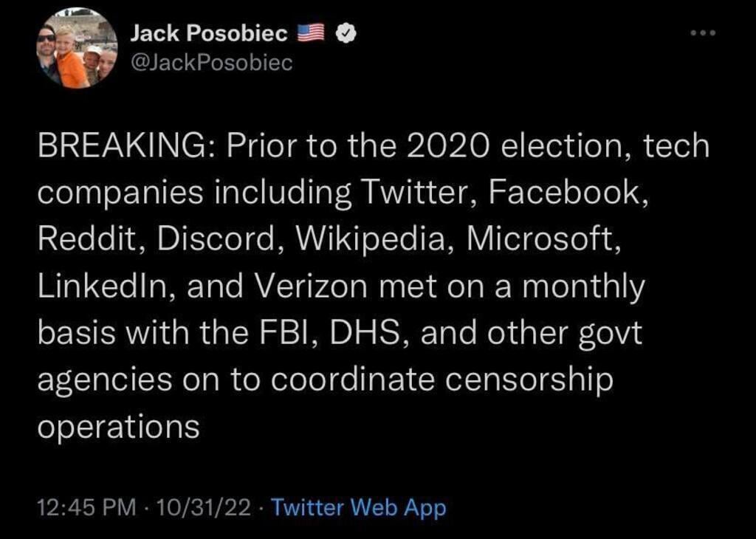Open the @JackPosobiec handle link

pyautogui.click(x=211, y=63)
